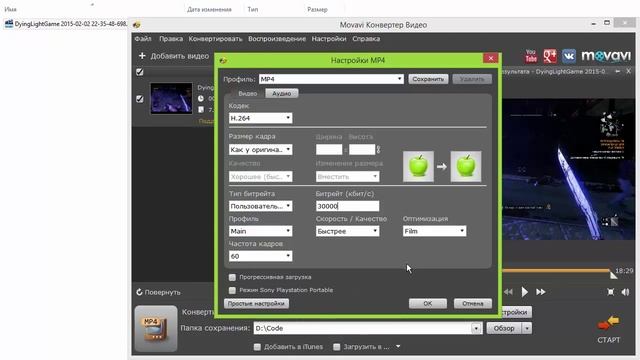The image size is (640, 360).
Task: Sort Explorer by Размер column
Action: click(318, 9)
